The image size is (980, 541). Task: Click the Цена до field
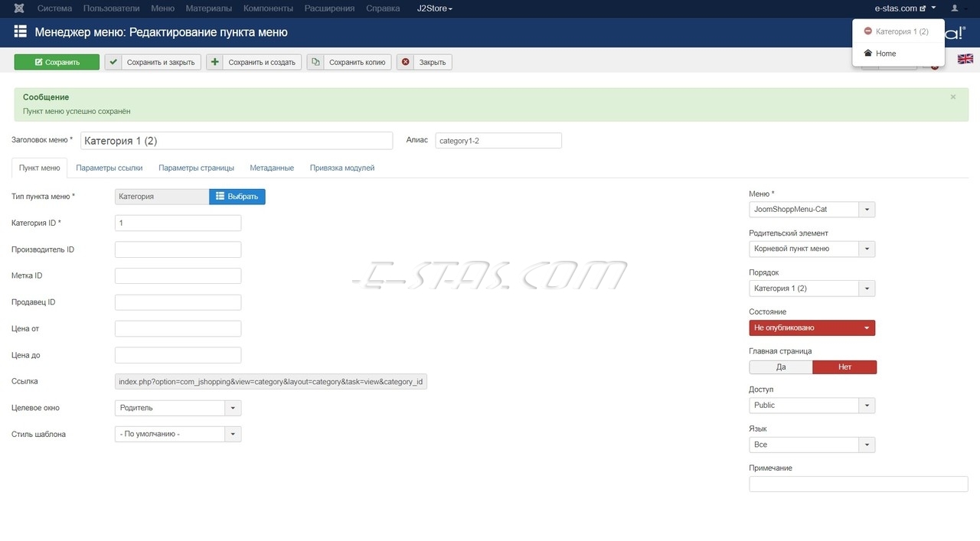(178, 355)
